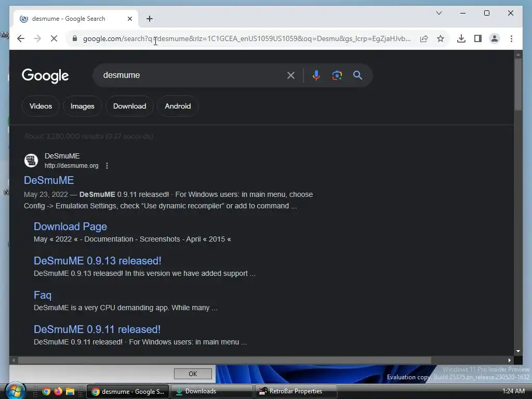Click the scroll left arrow
Image resolution: width=532 pixels, height=399 pixels.
[x=14, y=361]
